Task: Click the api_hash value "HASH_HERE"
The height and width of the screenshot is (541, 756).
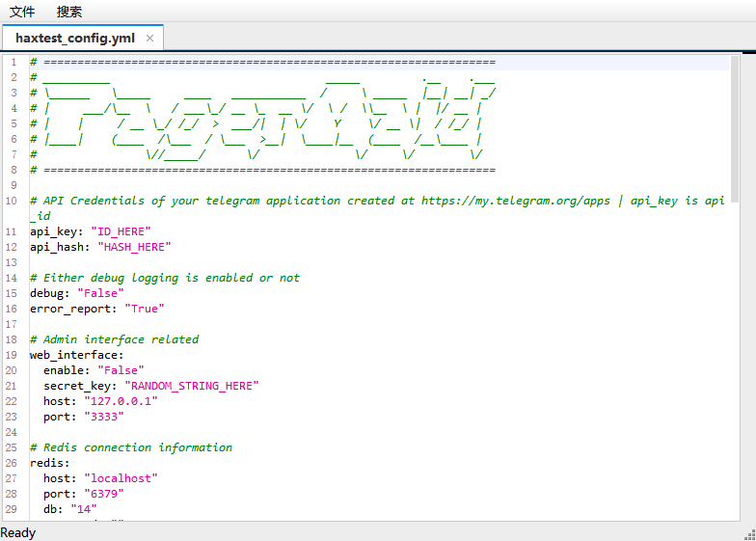Action: point(135,247)
